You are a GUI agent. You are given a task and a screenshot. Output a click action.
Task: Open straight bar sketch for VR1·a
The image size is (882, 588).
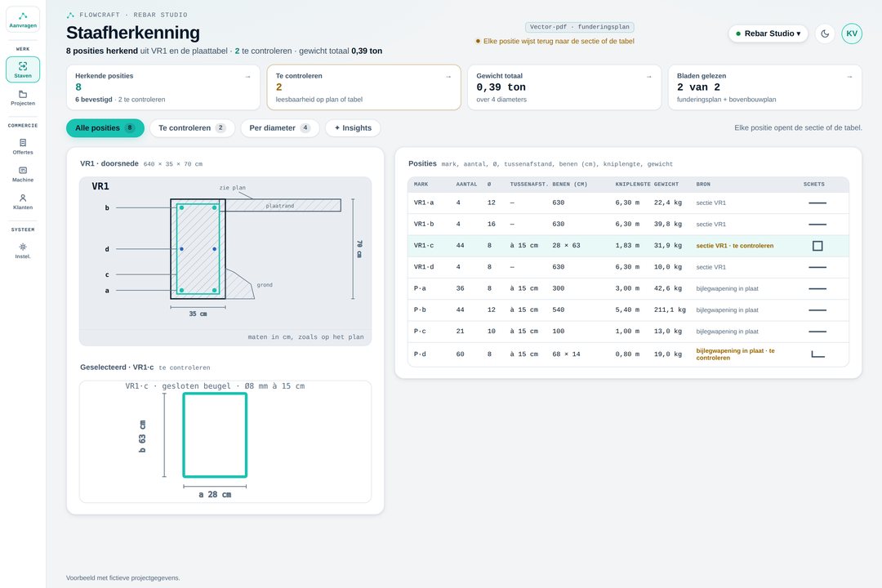817,203
